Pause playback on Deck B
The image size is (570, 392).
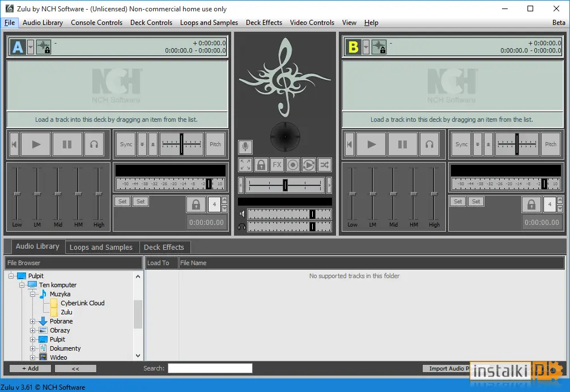click(x=403, y=144)
